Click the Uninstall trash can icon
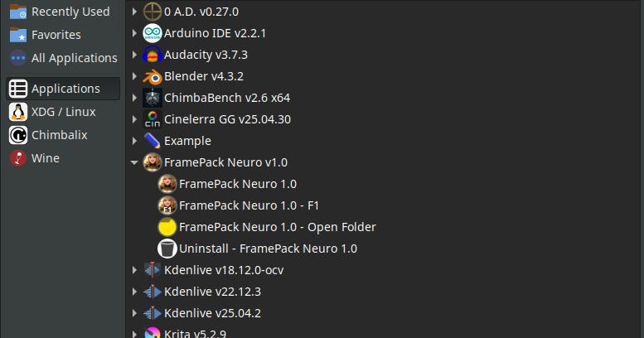The width and height of the screenshot is (644, 338). [x=167, y=249]
